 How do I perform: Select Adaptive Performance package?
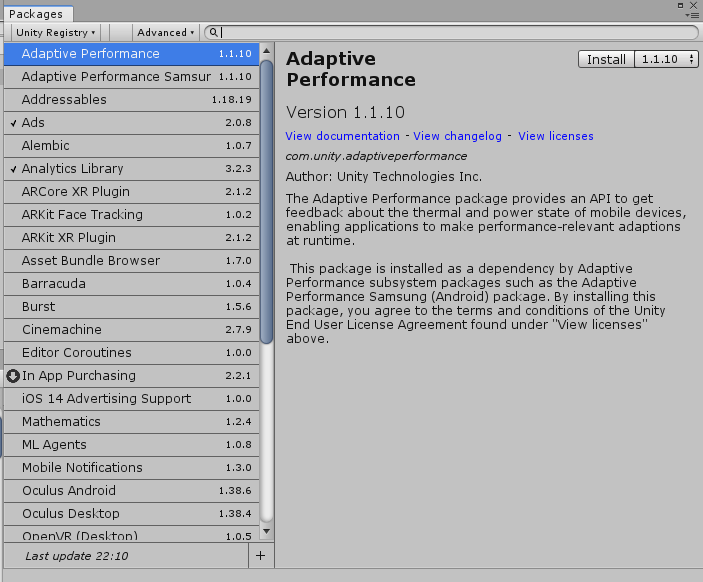(131, 54)
